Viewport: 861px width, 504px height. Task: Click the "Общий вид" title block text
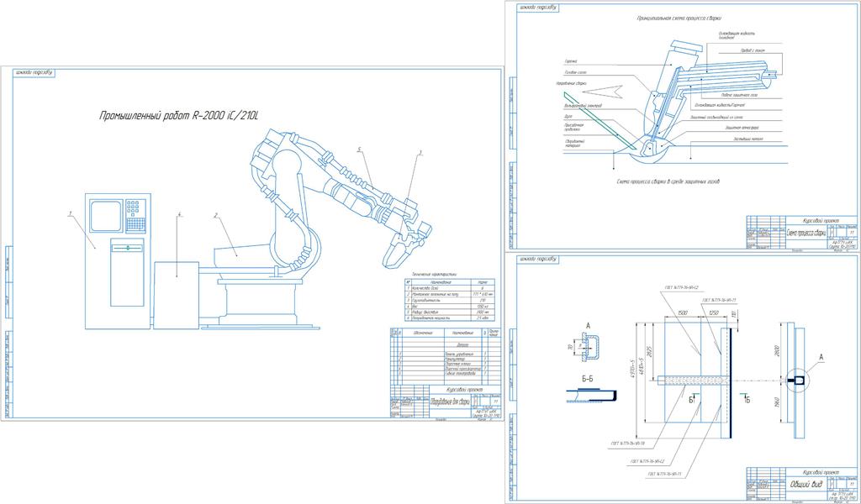[x=806, y=484]
